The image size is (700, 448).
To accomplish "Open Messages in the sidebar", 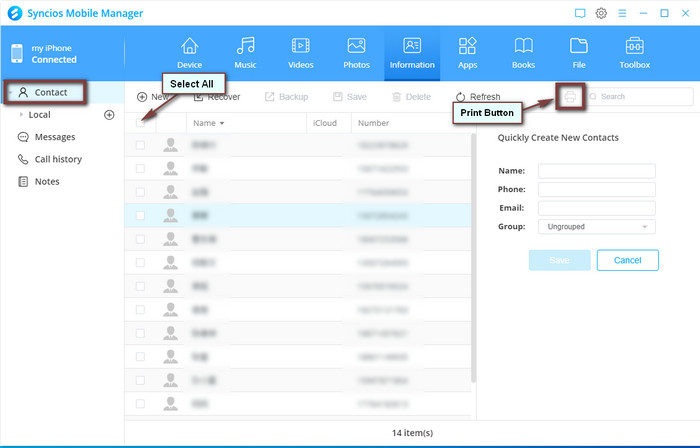I will [46, 137].
